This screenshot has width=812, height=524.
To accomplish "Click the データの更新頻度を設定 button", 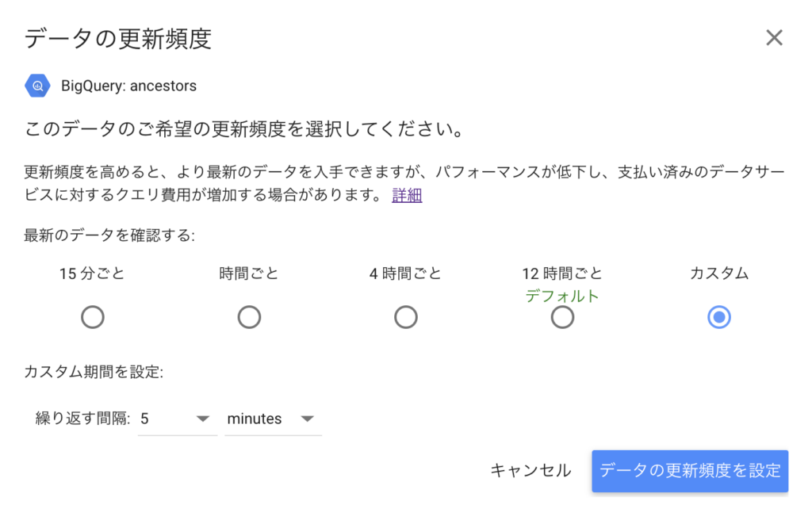I will click(x=690, y=471).
